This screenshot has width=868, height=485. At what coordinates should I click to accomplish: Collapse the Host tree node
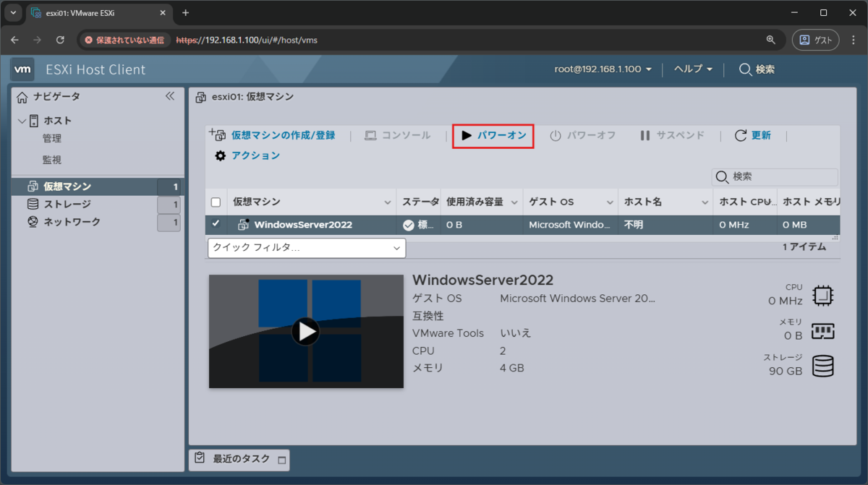point(22,121)
